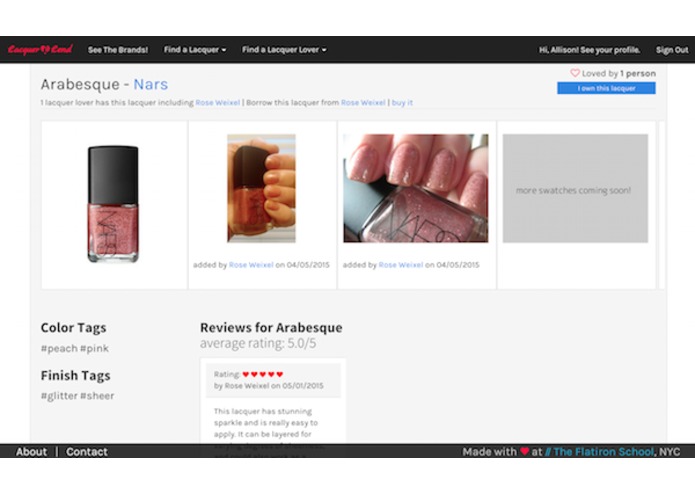Click the I own this lacquer button
Screen dimensions: 695x494
pos(606,88)
